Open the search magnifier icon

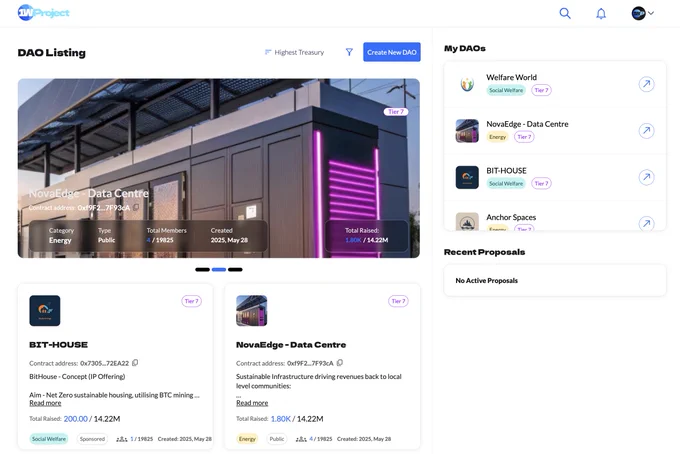[565, 13]
